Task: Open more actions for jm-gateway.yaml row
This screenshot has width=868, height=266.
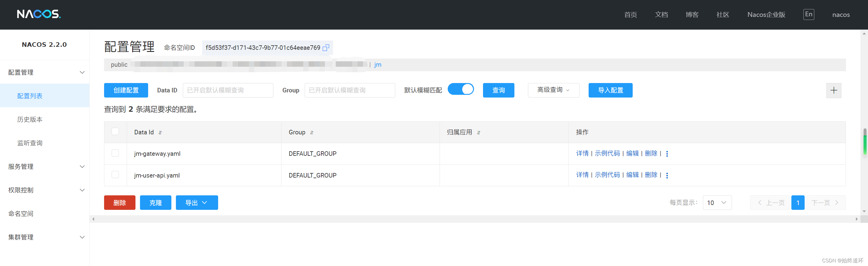Action: [667, 154]
